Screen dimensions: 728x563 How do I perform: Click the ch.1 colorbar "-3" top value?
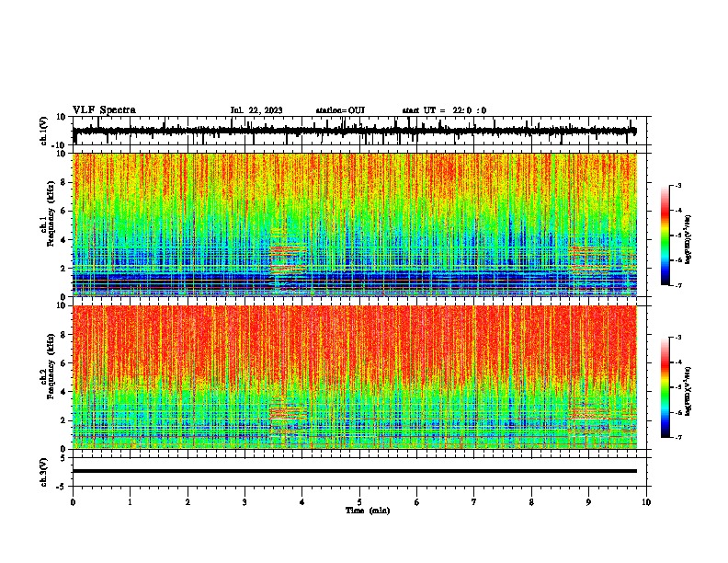(677, 185)
